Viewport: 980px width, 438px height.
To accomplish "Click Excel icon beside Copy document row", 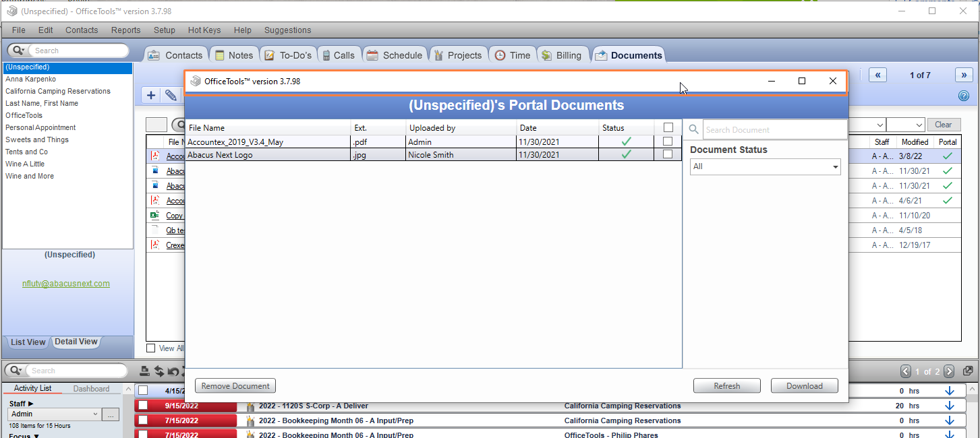I will click(x=154, y=216).
